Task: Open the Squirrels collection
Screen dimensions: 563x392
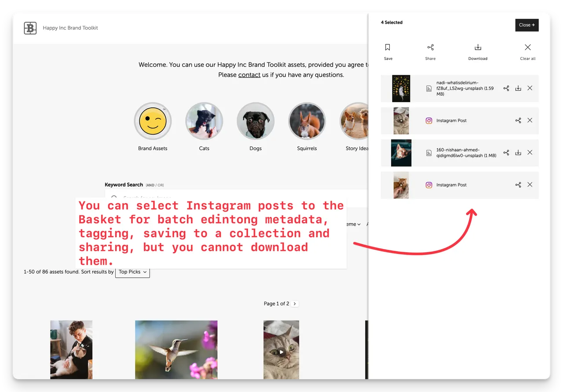Action: (x=307, y=121)
